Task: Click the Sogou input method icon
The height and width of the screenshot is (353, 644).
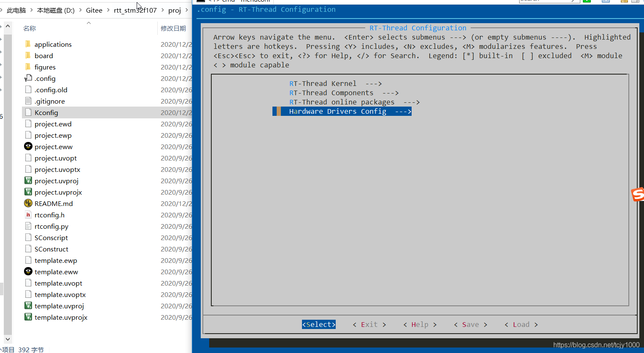Action: (x=638, y=194)
